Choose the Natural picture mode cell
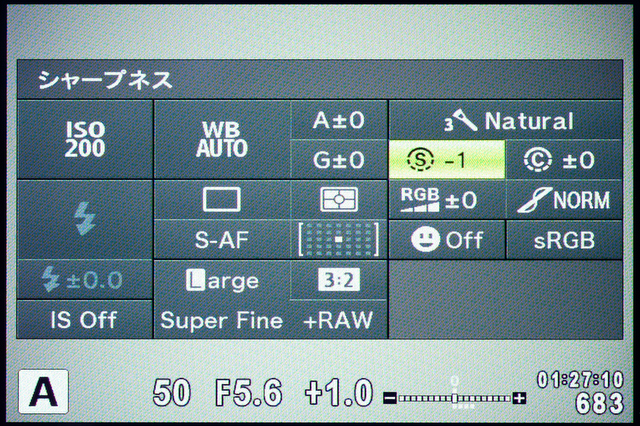The height and width of the screenshot is (426, 640). coord(505,120)
